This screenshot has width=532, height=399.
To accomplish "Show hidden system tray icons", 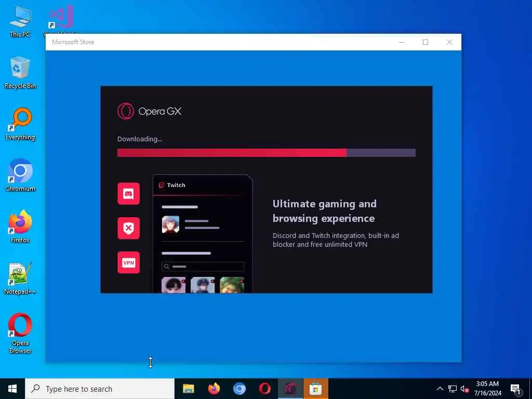I will (440, 389).
